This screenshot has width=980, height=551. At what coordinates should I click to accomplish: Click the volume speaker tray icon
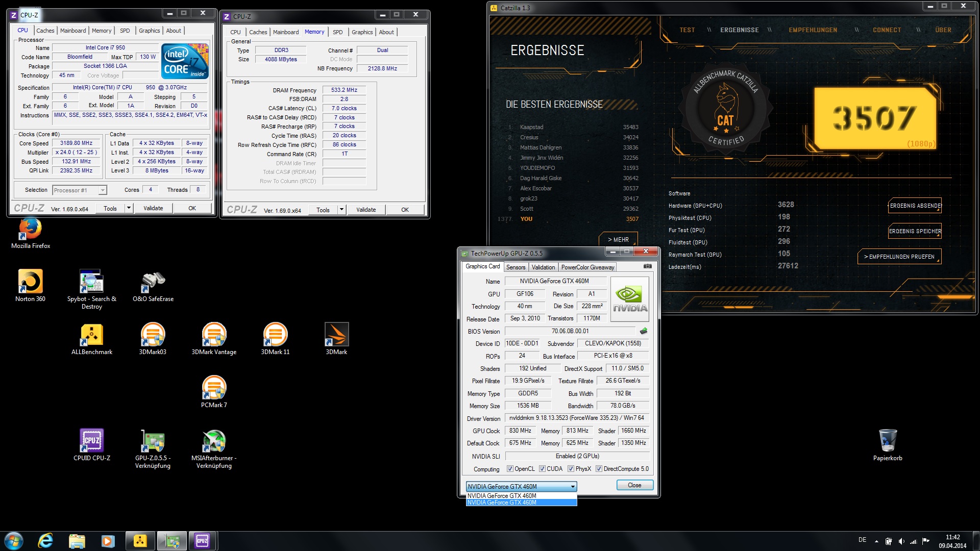coord(901,541)
